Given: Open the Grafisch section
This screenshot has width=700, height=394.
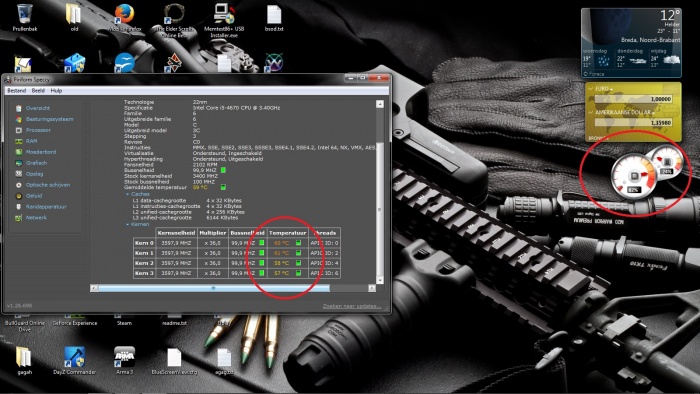Looking at the screenshot, I should coord(36,163).
